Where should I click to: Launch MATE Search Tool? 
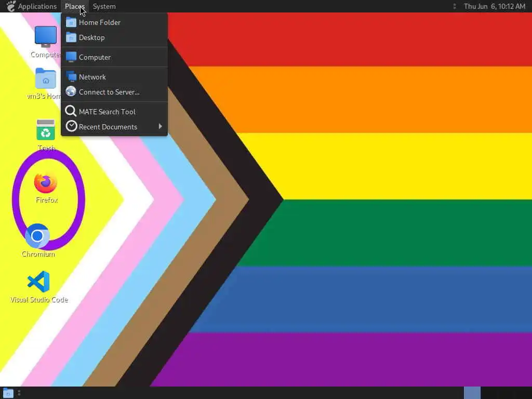114,112
